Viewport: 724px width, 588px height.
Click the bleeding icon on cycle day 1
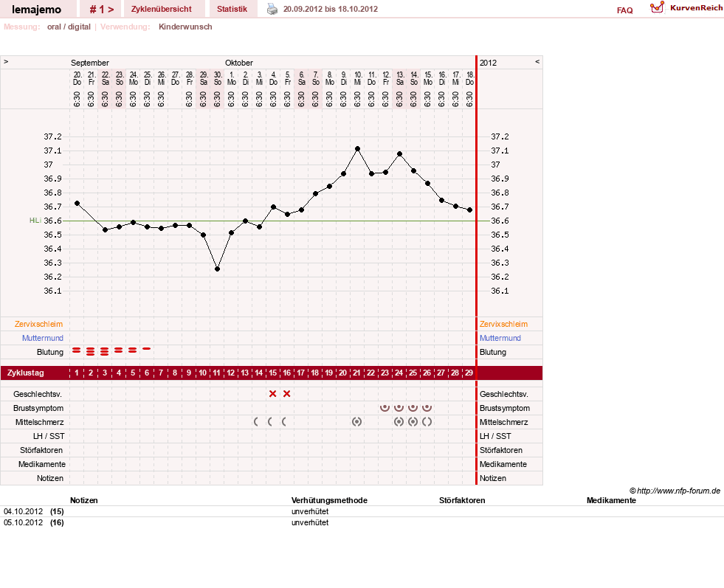click(x=77, y=350)
